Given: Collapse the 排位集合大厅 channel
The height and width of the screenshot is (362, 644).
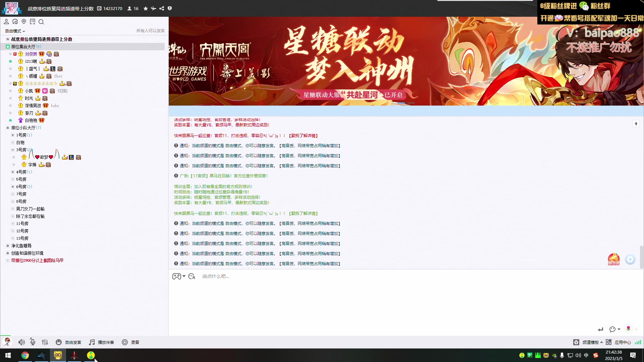Looking at the screenshot, I should (x=8, y=47).
